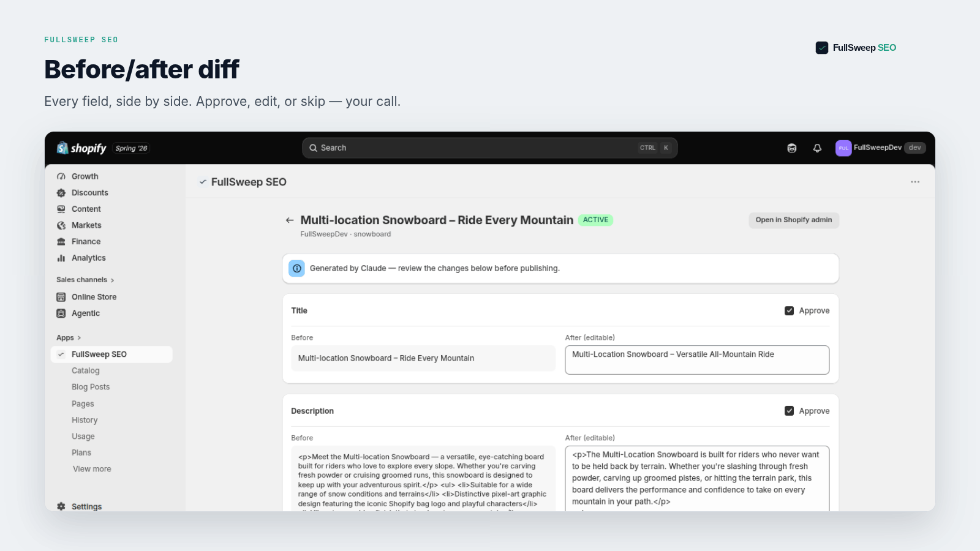Click the Online Store icon

[x=61, y=297]
